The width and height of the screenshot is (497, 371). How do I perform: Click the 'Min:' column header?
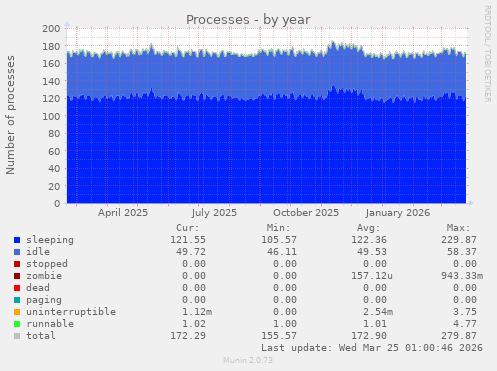(278, 228)
